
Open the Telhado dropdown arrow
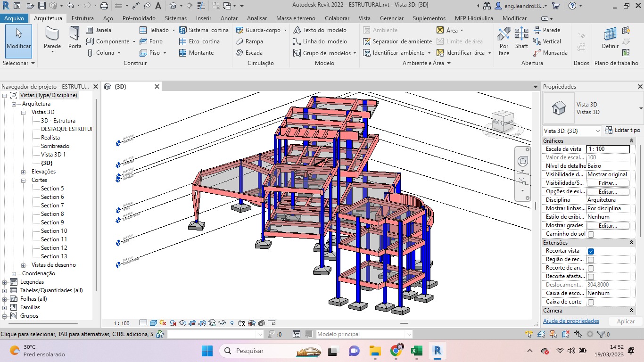pyautogui.click(x=173, y=30)
